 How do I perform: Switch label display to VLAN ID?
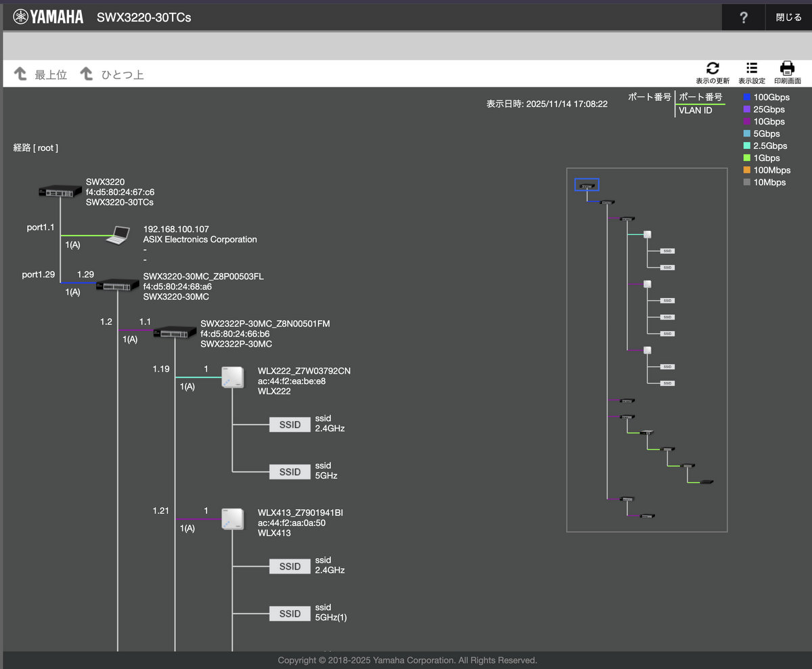coord(695,110)
